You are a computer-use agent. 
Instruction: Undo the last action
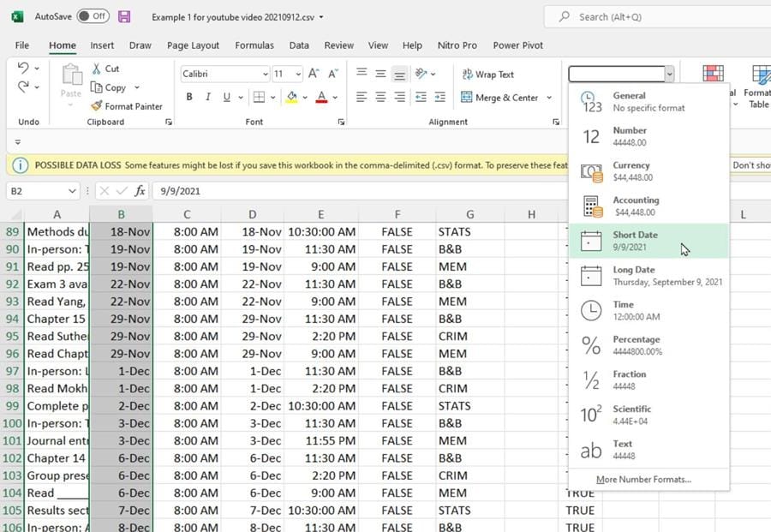(22, 69)
